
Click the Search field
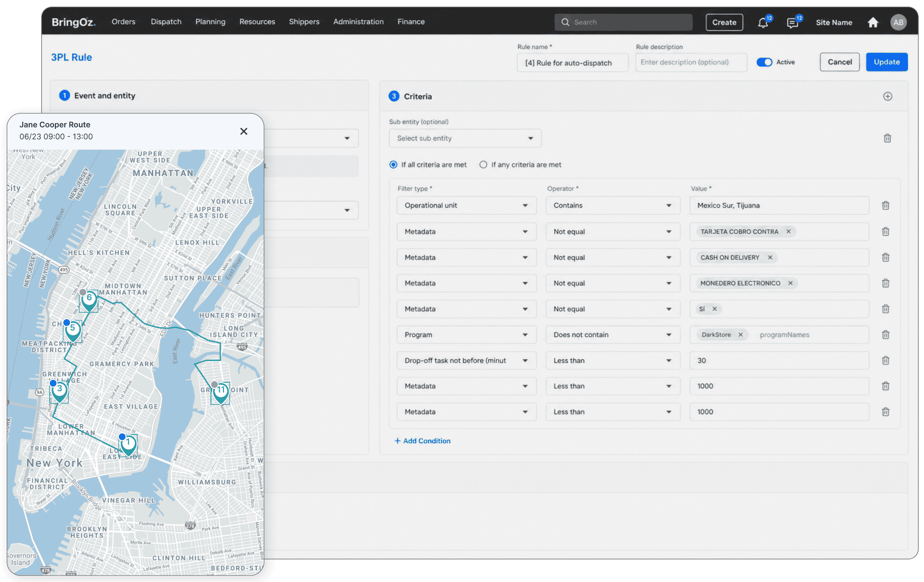[x=623, y=22]
